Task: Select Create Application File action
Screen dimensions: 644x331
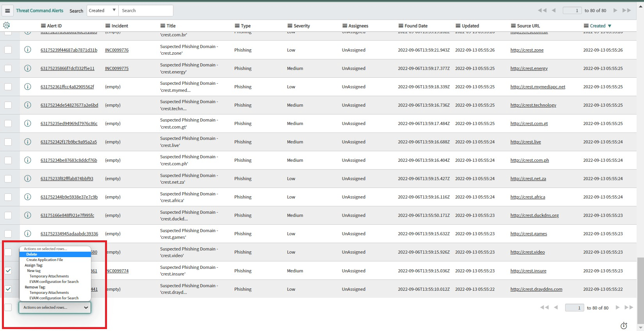Action: click(45, 260)
